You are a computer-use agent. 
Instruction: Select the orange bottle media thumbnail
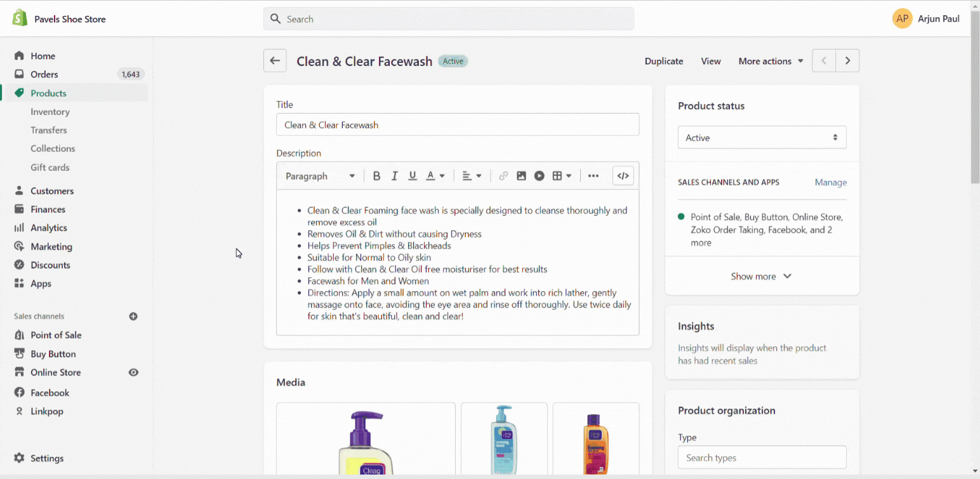pyautogui.click(x=596, y=438)
